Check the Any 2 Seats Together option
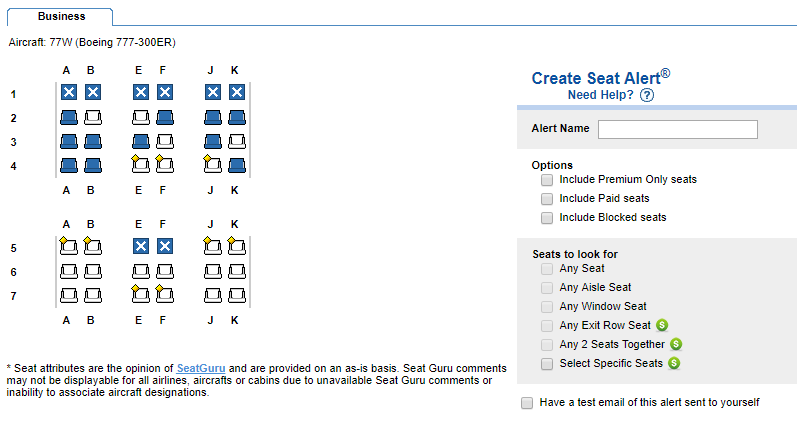The image size is (804, 425). (x=547, y=344)
